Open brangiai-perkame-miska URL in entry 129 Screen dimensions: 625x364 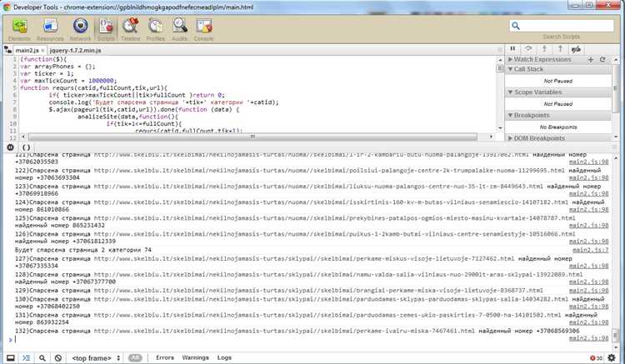pyautogui.click(x=318, y=291)
